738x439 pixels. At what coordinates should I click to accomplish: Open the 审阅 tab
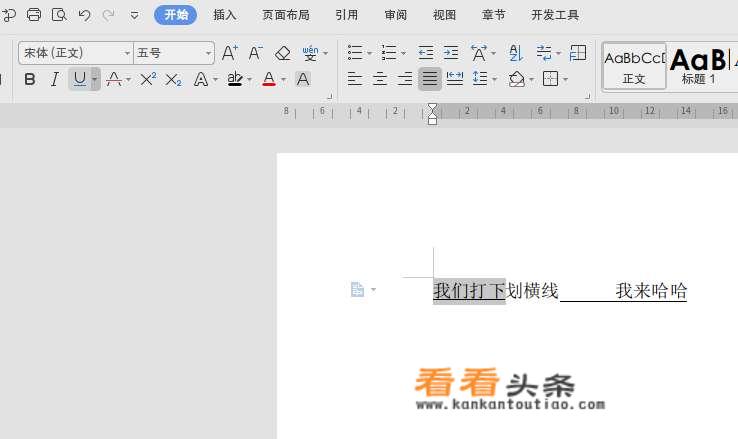point(395,15)
